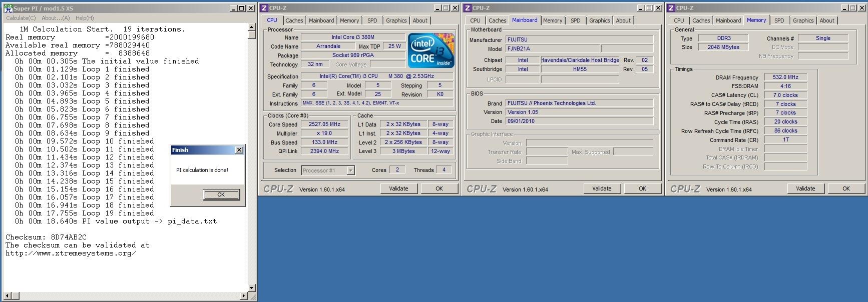Click Super PI vertical scrollbar down arrow

[252, 288]
